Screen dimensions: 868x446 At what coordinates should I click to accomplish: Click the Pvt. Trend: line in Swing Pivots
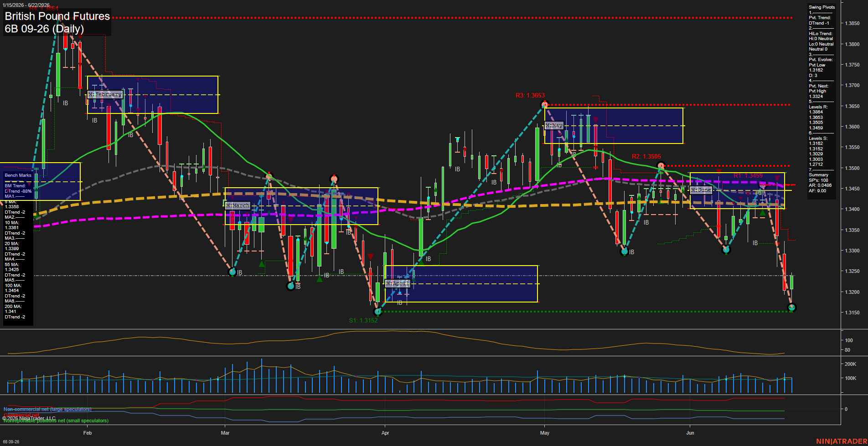(820, 18)
